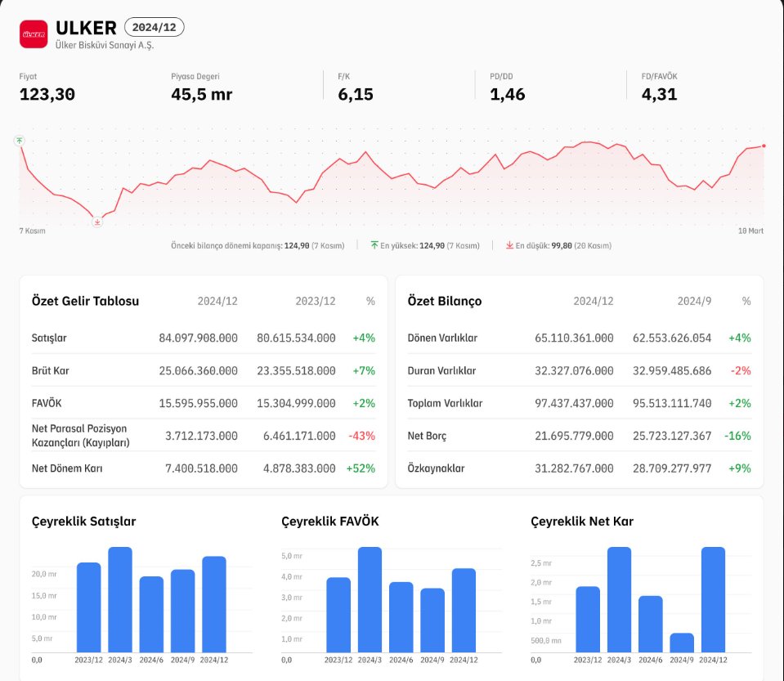Screen dimensions: 784x681
Task: Select the Piyasa Degeri value 45,5 mr
Action: (x=201, y=95)
